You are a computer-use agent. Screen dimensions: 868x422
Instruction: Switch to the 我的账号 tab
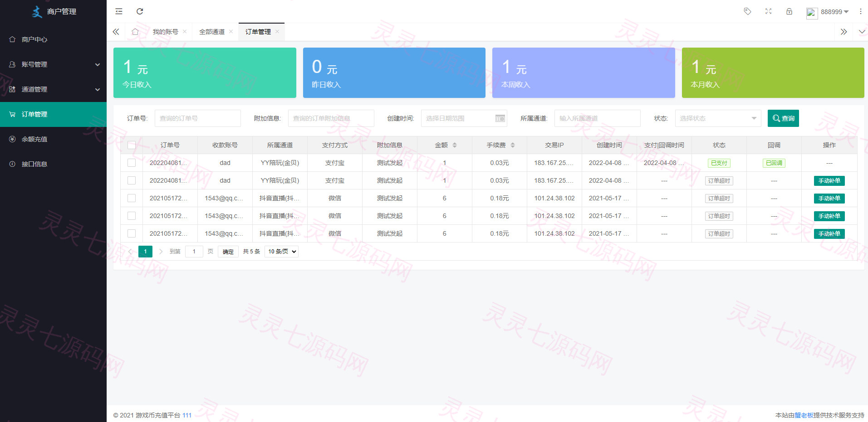[x=165, y=32]
